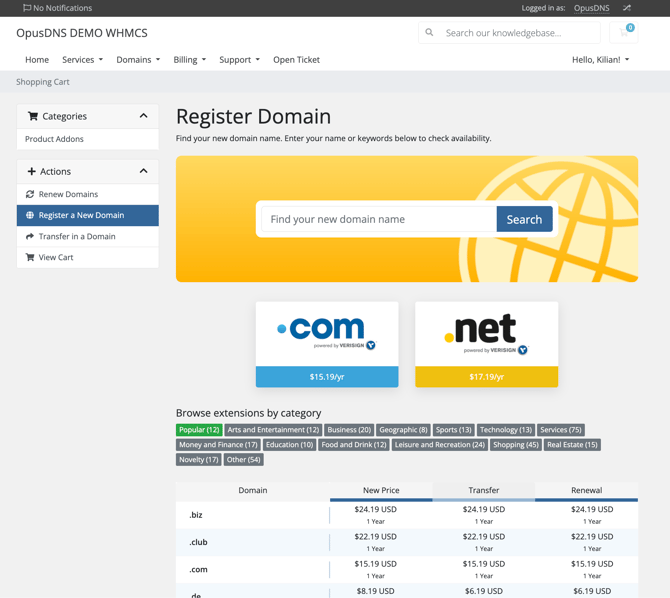Click the globe icon beside Register a New Domain
The width and height of the screenshot is (670, 598).
[30, 215]
